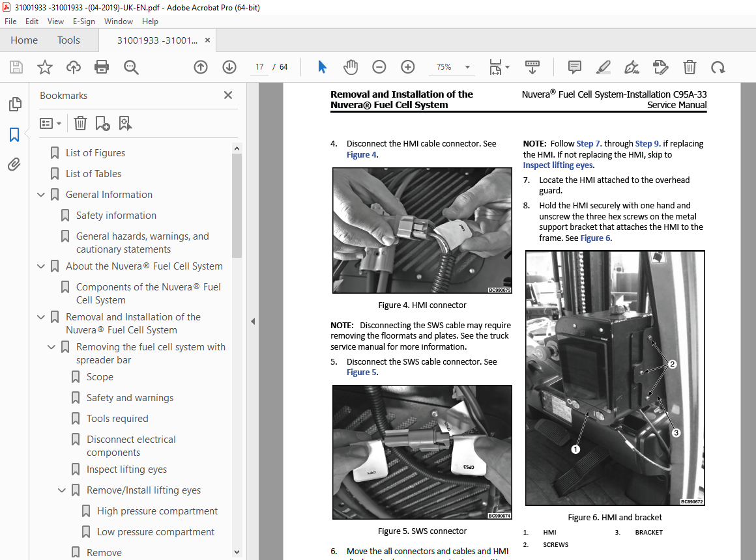Click the page number input field
Screen dimensions: 756x560
pyautogui.click(x=259, y=67)
